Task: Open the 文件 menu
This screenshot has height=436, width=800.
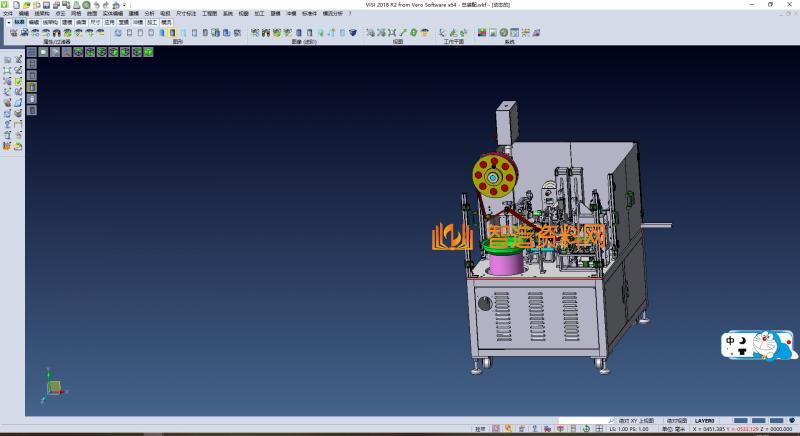Action: click(x=8, y=13)
